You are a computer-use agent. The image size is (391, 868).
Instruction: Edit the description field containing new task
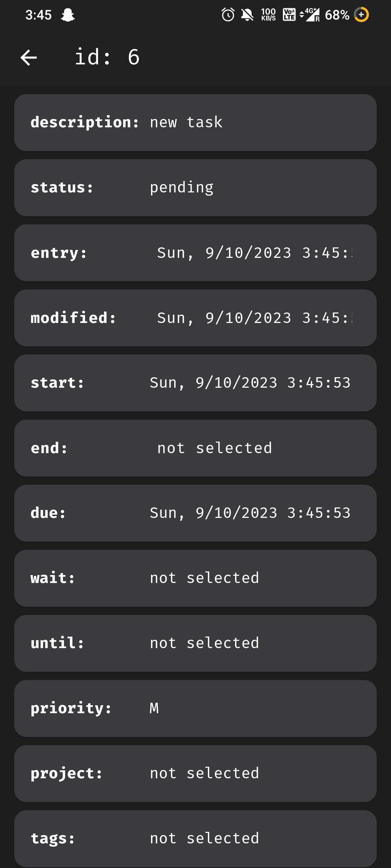(x=195, y=122)
